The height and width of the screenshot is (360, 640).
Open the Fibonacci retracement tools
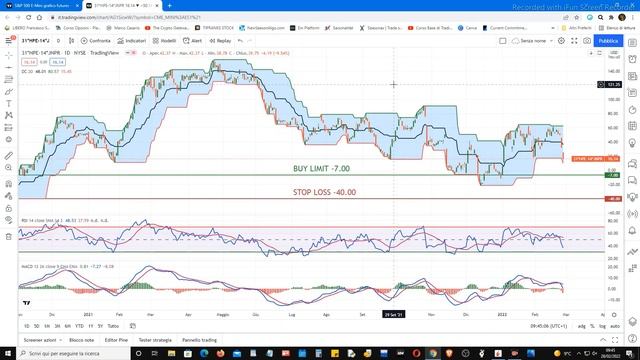[9, 79]
